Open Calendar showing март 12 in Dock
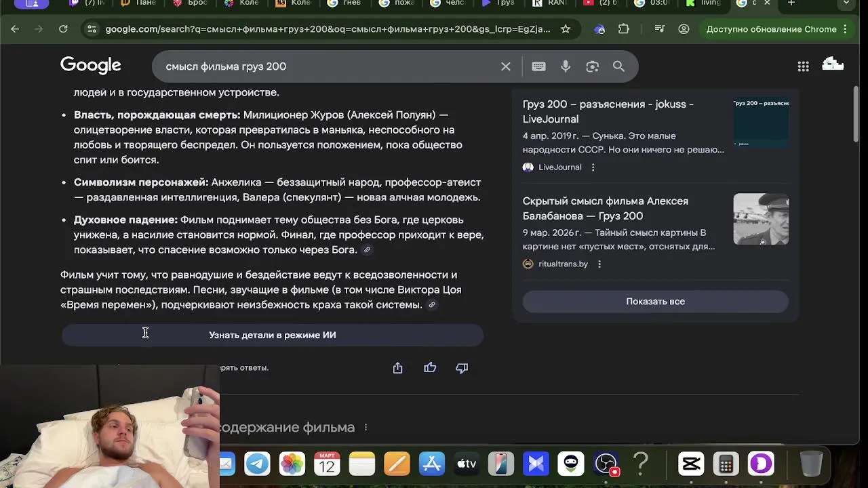The image size is (868, 488). (327, 464)
